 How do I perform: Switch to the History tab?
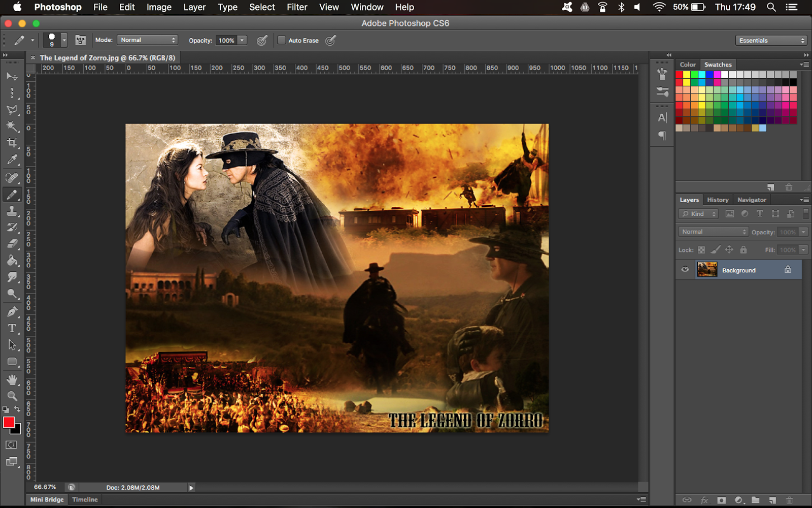click(718, 200)
